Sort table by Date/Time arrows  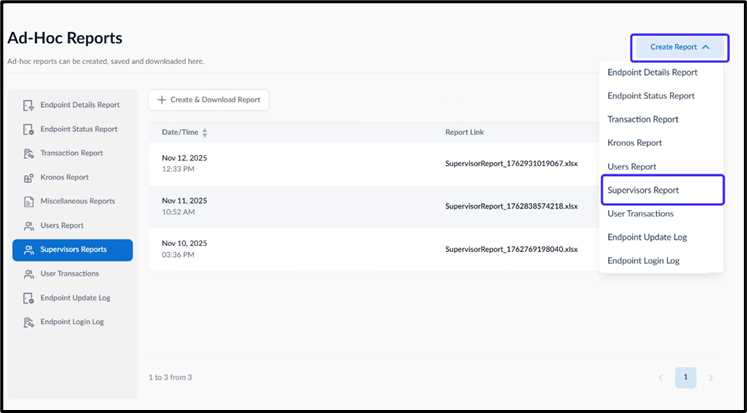coord(205,133)
